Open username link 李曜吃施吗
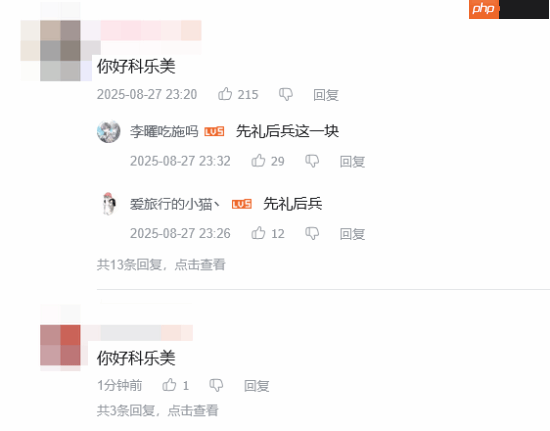Screen dimensions: 550x431 pyautogui.click(x=164, y=132)
